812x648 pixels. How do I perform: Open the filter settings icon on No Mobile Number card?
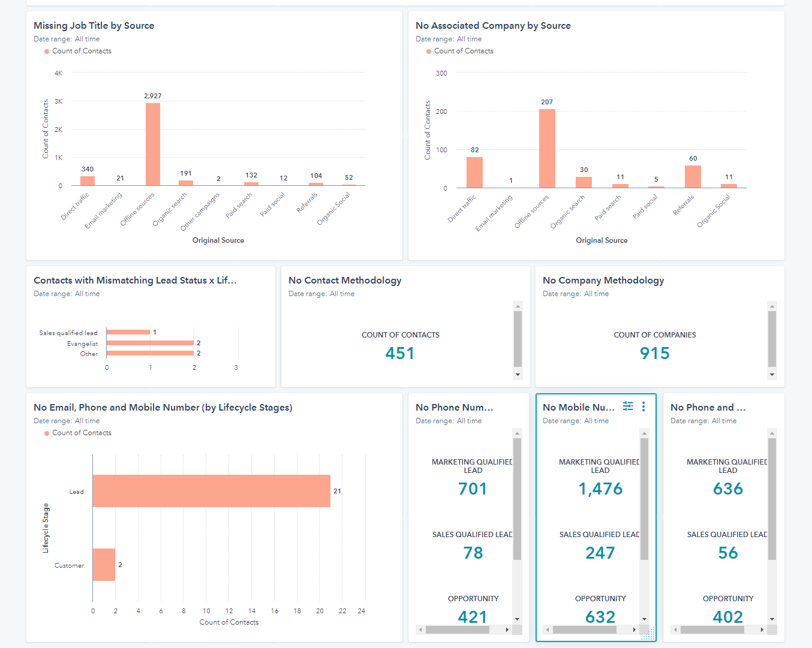tap(627, 406)
